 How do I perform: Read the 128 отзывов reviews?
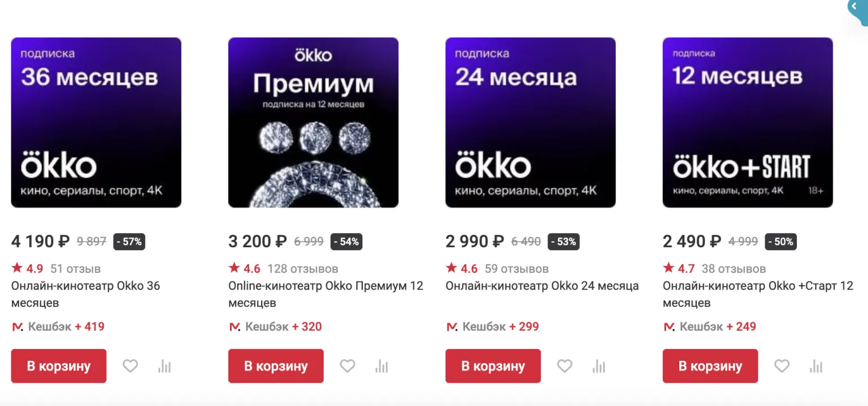click(302, 269)
